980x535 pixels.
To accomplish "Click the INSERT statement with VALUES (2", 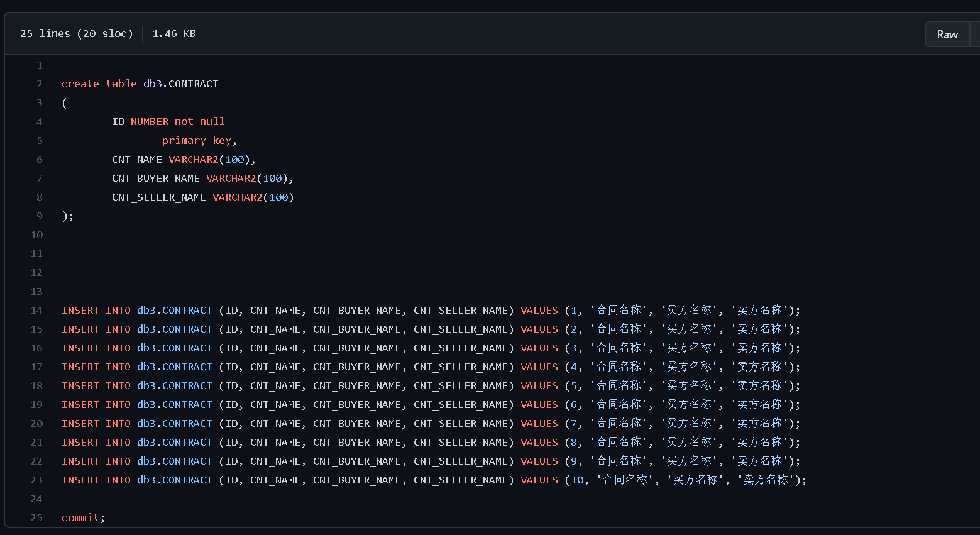I will (431, 329).
